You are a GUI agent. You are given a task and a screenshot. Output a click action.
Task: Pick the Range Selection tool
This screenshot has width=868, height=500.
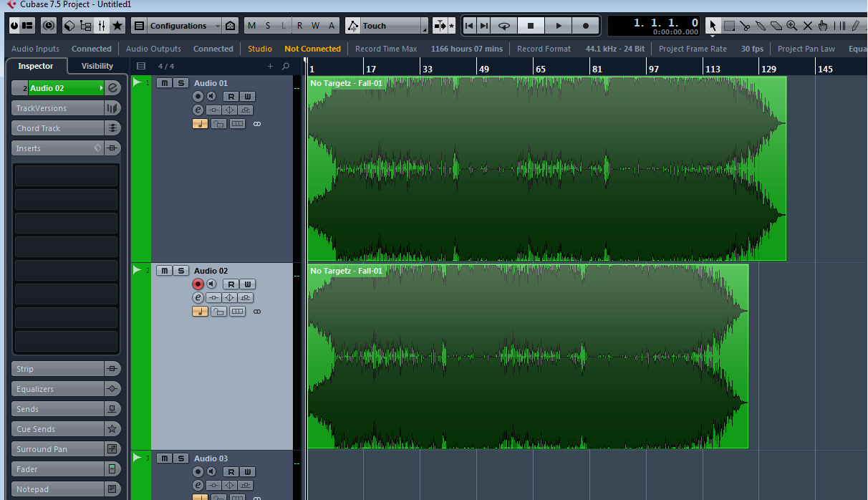pos(729,26)
